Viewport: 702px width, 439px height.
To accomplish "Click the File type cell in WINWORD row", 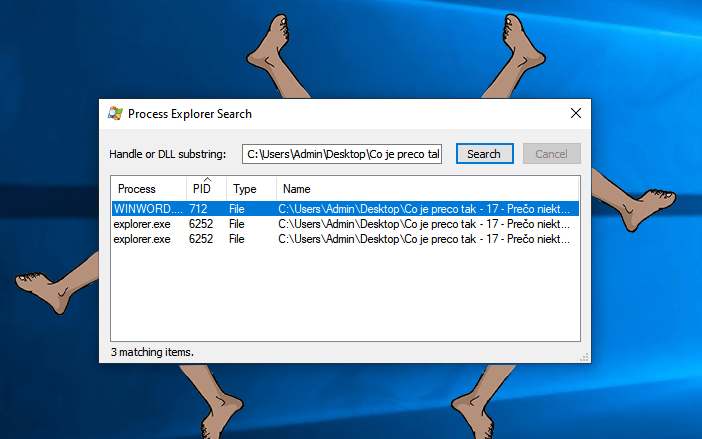I will point(237,209).
